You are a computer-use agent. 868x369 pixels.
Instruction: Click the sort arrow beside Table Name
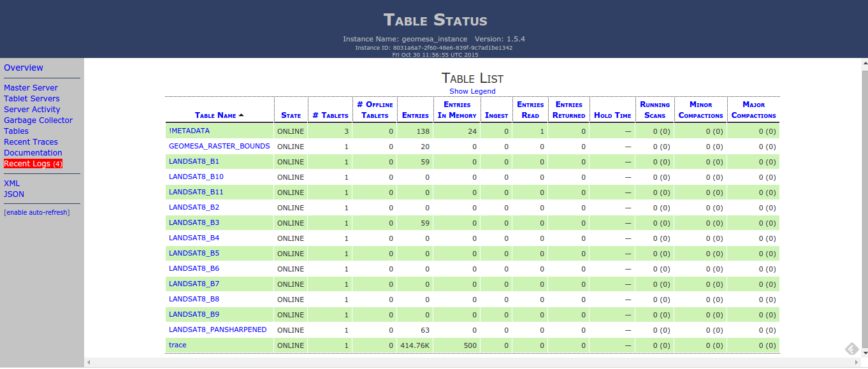coord(242,115)
